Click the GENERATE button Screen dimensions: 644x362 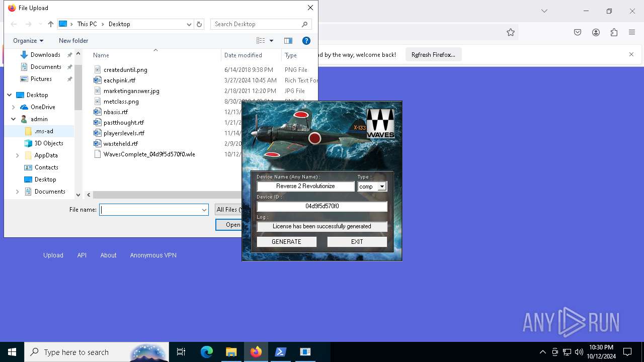[x=286, y=242]
